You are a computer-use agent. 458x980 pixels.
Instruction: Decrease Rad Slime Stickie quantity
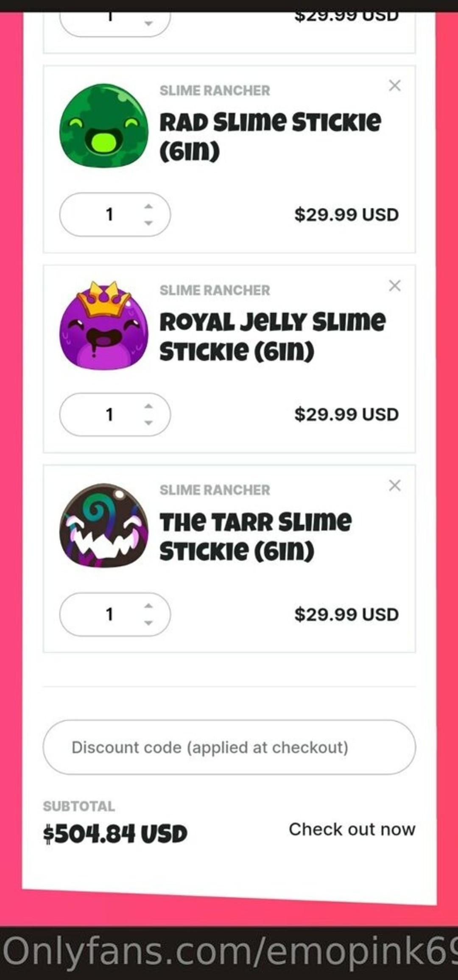tap(148, 223)
